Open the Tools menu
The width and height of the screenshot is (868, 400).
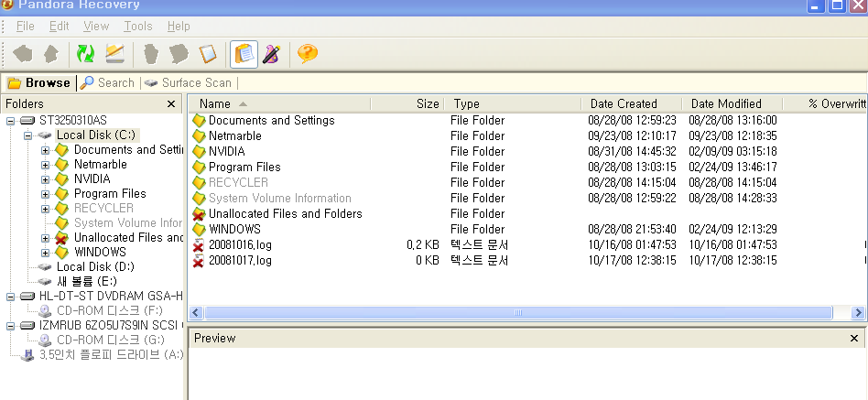tap(138, 26)
